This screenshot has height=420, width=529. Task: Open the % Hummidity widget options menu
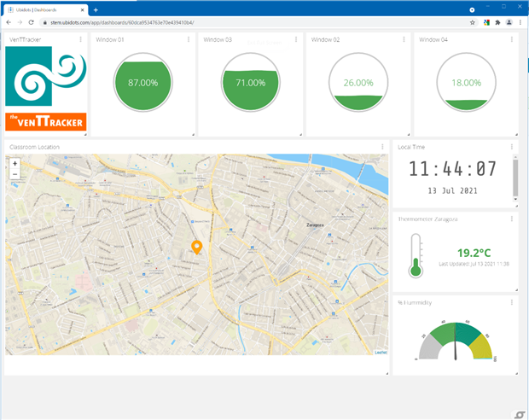coord(512,302)
